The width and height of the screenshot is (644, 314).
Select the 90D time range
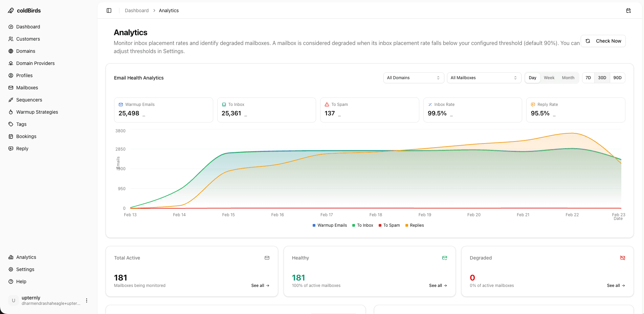(617, 77)
